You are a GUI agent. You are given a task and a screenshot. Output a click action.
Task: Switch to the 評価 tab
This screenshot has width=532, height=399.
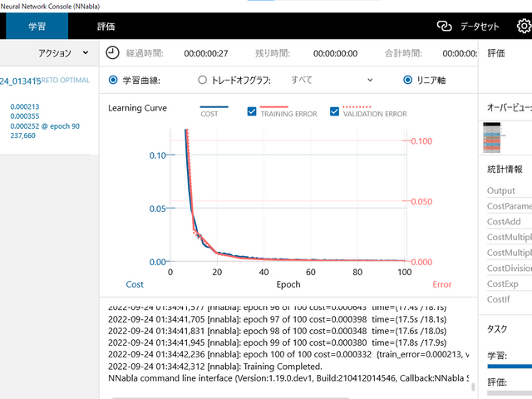(106, 27)
